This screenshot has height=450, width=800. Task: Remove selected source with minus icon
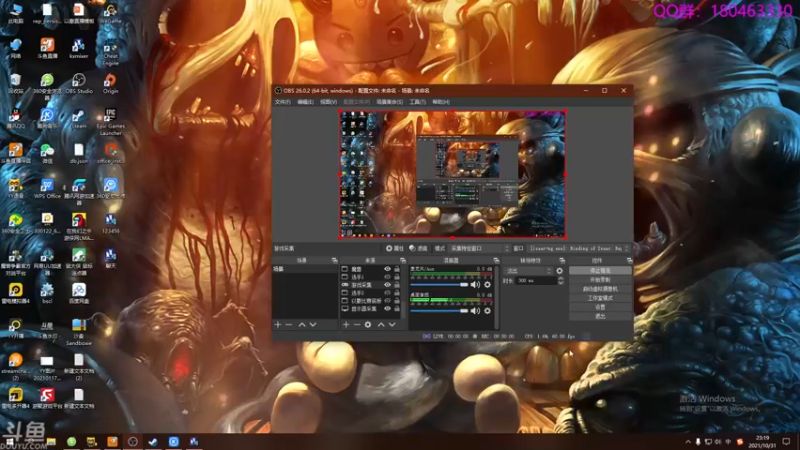point(357,324)
